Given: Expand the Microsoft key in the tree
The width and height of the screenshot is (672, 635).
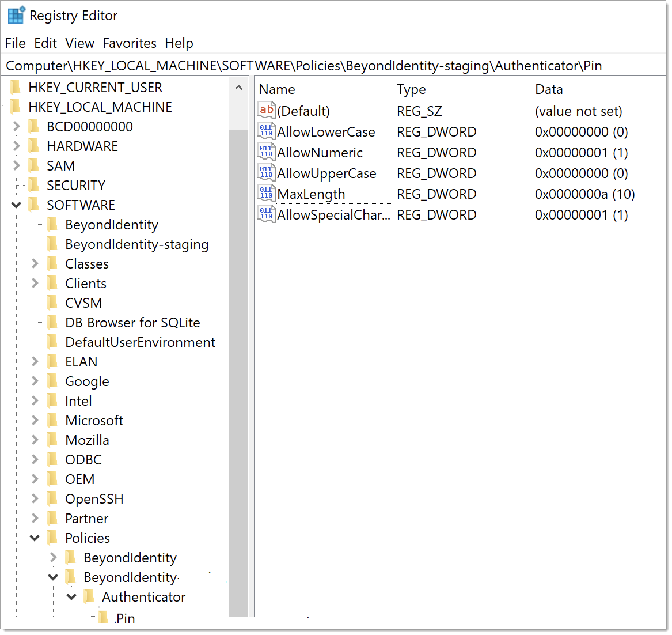Looking at the screenshot, I should pos(35,420).
